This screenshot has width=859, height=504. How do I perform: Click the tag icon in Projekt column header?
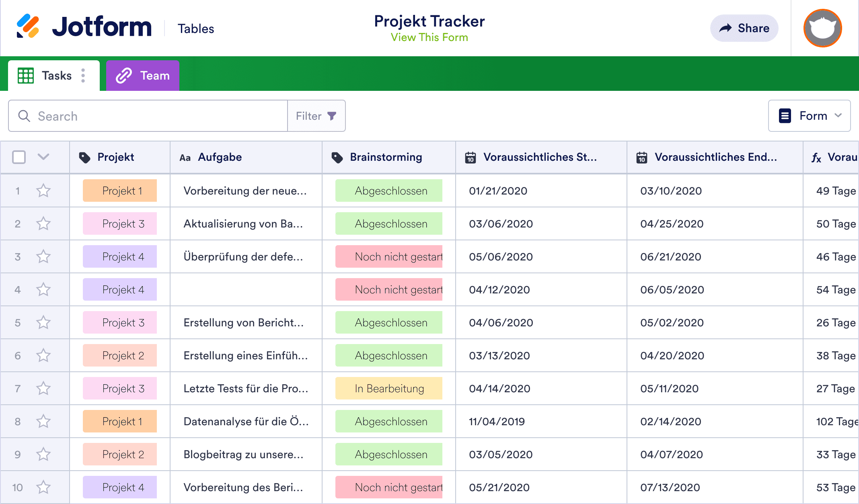click(85, 157)
